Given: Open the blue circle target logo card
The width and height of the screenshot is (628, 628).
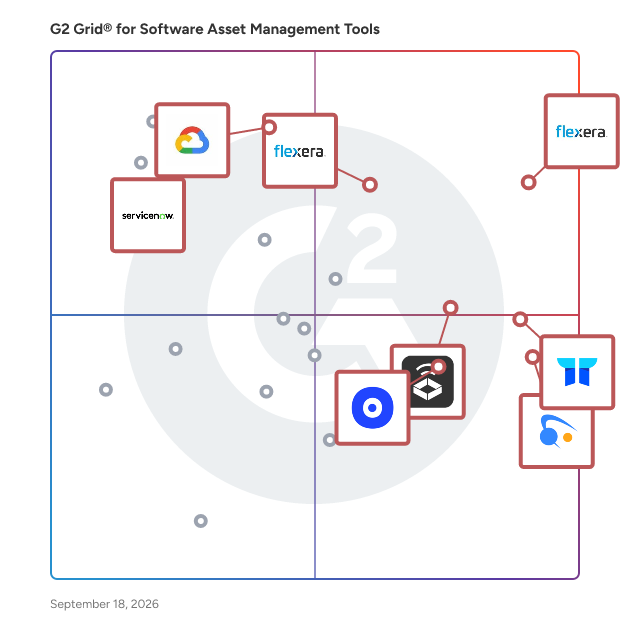Looking at the screenshot, I should click(x=372, y=408).
